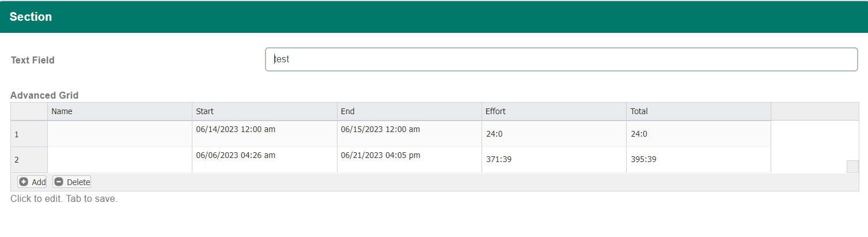Click the Section header bar

(x=434, y=17)
